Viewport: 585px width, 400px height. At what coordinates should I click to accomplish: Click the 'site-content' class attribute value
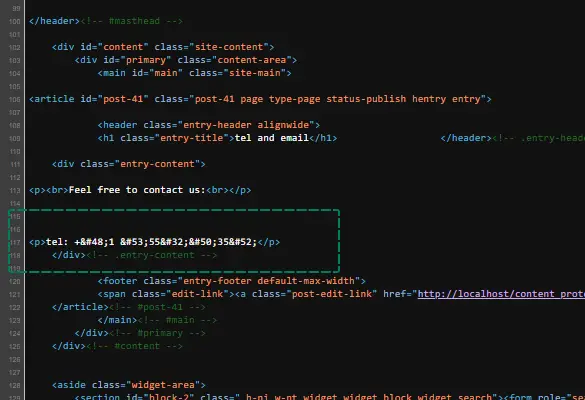229,47
